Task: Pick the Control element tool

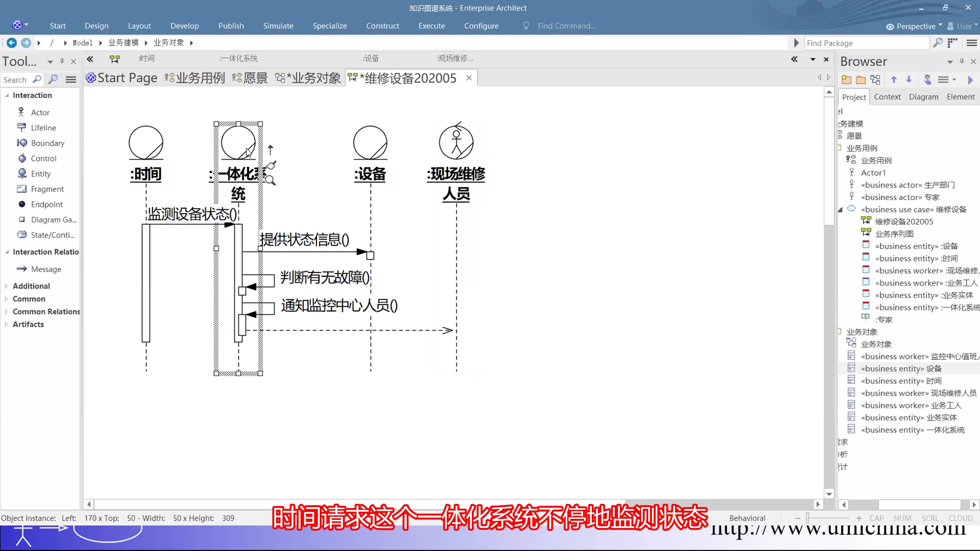Action: tap(36, 158)
